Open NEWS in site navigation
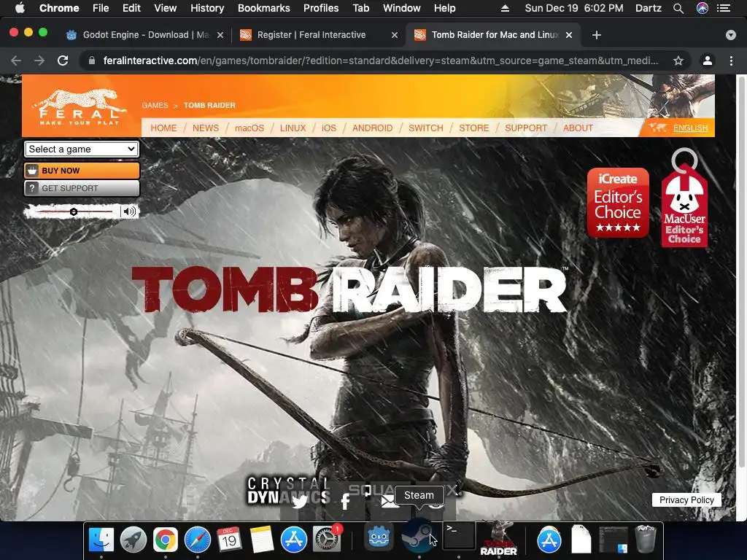Viewport: 747px width, 560px height. 206,128
